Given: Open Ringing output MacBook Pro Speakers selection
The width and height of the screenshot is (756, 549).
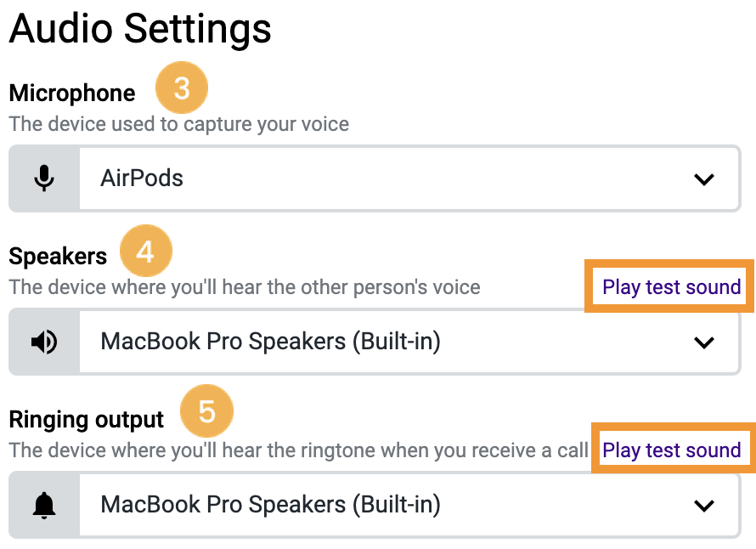Looking at the screenshot, I should (375, 505).
